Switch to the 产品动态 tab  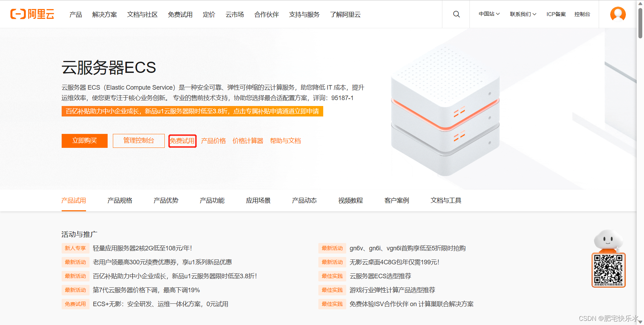point(304,201)
